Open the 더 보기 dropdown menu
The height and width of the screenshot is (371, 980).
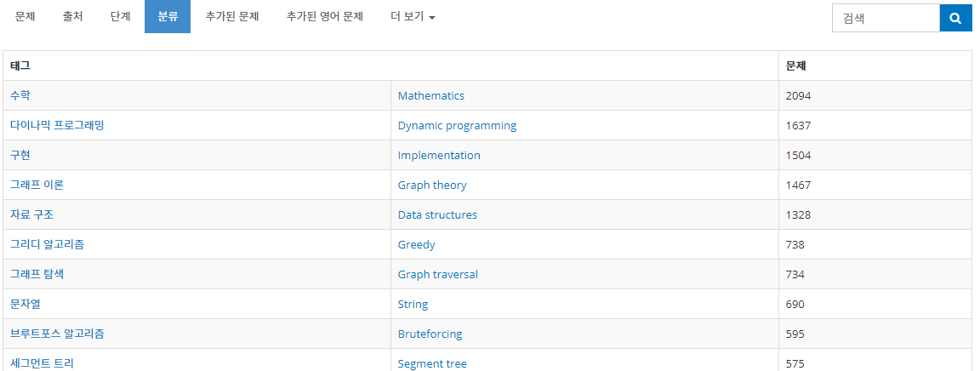click(413, 17)
